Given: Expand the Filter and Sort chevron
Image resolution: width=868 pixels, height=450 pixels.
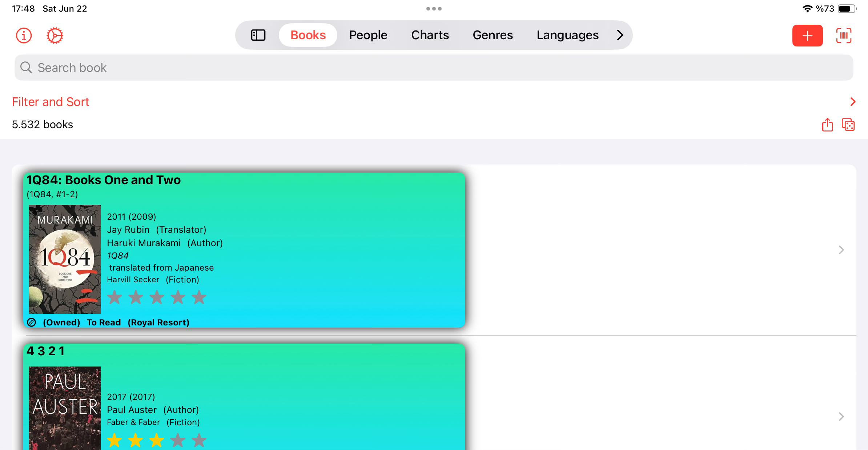Looking at the screenshot, I should click(853, 102).
